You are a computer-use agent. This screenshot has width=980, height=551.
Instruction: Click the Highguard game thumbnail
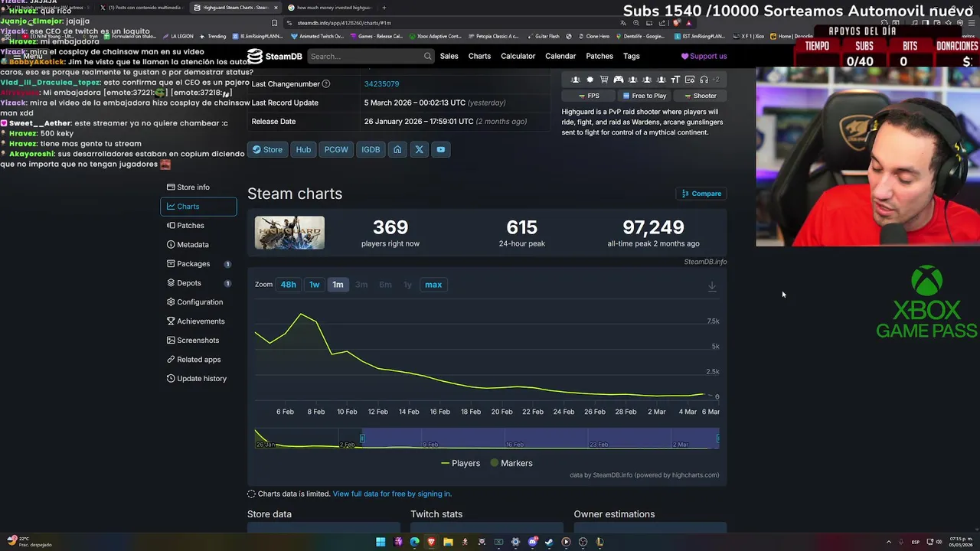coord(289,233)
